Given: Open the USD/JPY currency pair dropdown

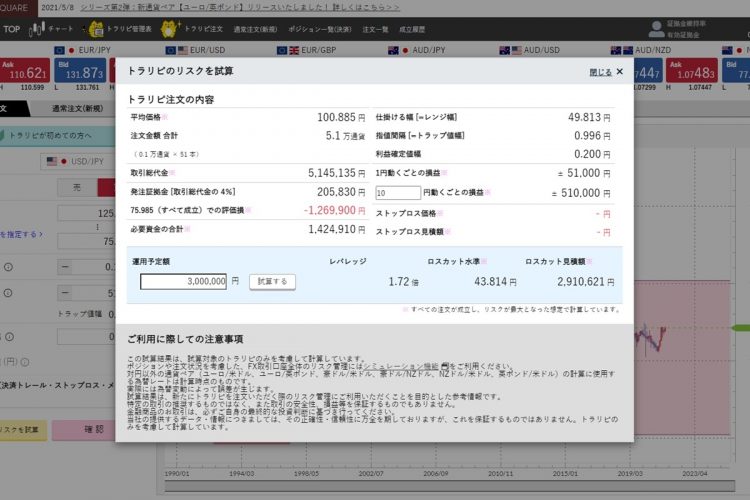Looking at the screenshot, I should (x=78, y=161).
